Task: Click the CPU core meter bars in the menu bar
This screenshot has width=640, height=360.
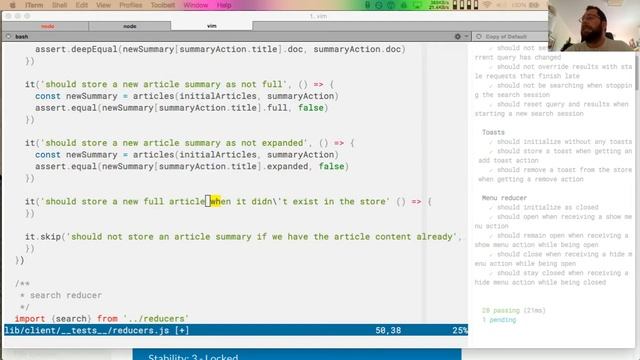Action: (x=465, y=5)
